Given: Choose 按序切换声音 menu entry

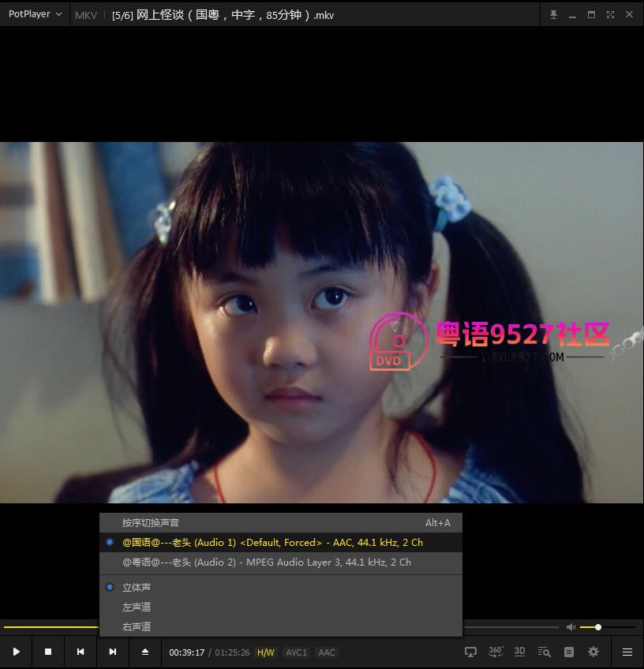Looking at the screenshot, I should pos(281,522).
